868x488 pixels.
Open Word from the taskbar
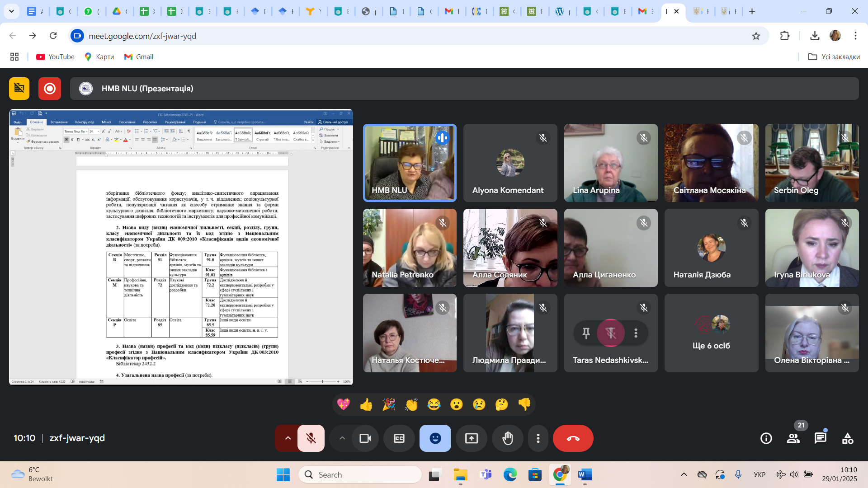[x=585, y=475]
